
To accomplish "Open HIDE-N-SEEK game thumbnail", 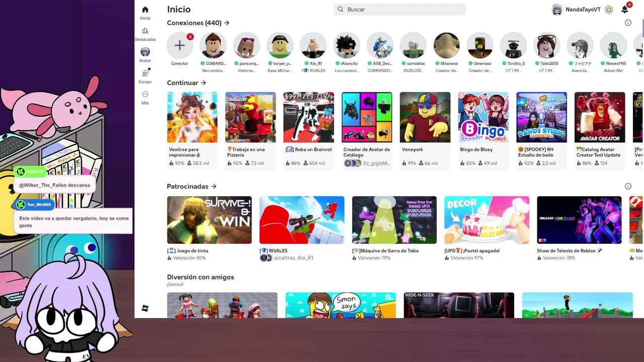I will click(459, 305).
